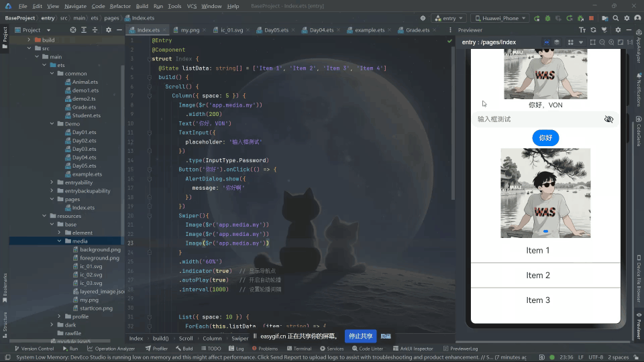Click the Run entry icon in toolbar
Viewport: 644px width, 362px height.
[537, 18]
